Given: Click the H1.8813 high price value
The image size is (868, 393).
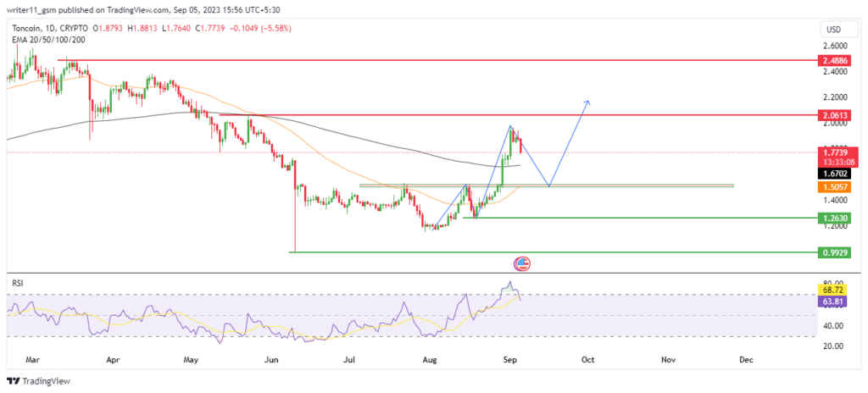Looking at the screenshot, I should [x=142, y=28].
